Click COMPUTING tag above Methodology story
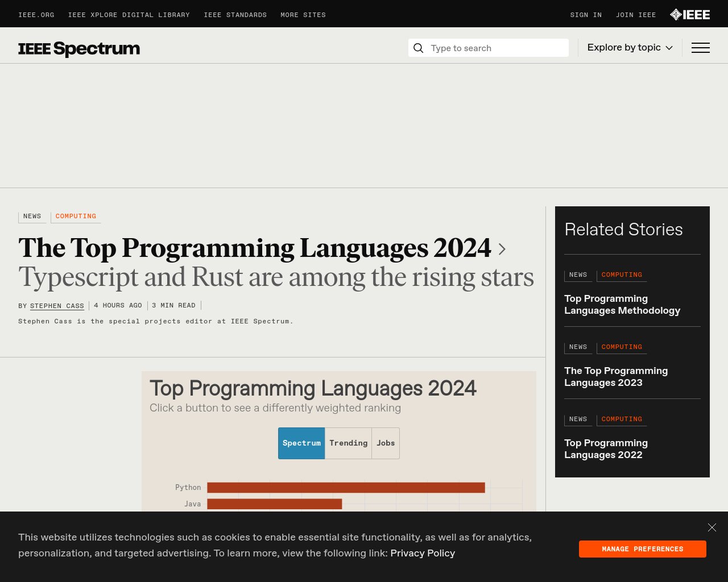Screen dimensions: 728x582 click(622, 275)
